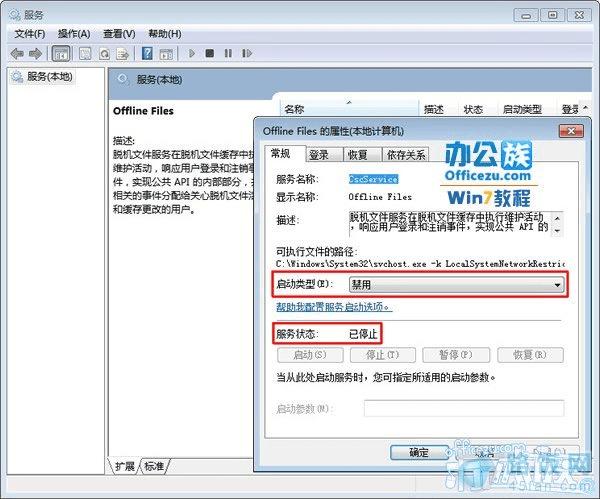Switch to the 依存关系 tab
The width and height of the screenshot is (600, 499).
click(406, 155)
